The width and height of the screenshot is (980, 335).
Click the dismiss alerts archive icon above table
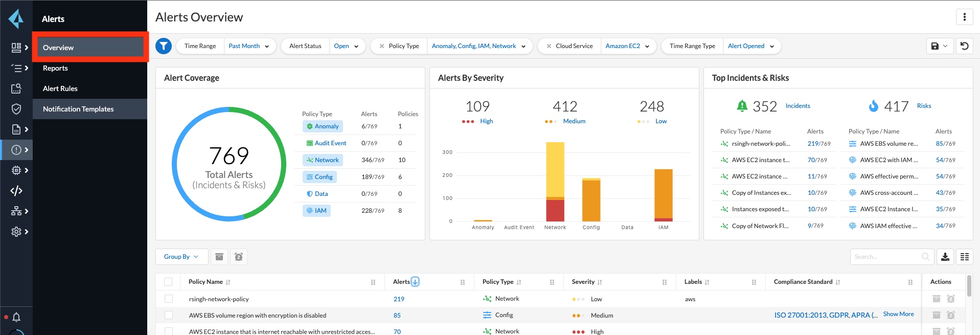[x=219, y=257]
